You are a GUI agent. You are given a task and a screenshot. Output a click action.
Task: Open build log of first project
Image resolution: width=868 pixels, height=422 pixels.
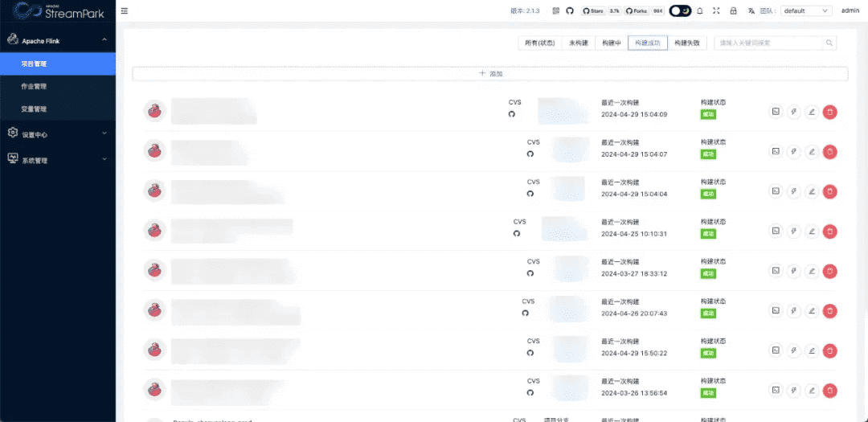tap(775, 113)
